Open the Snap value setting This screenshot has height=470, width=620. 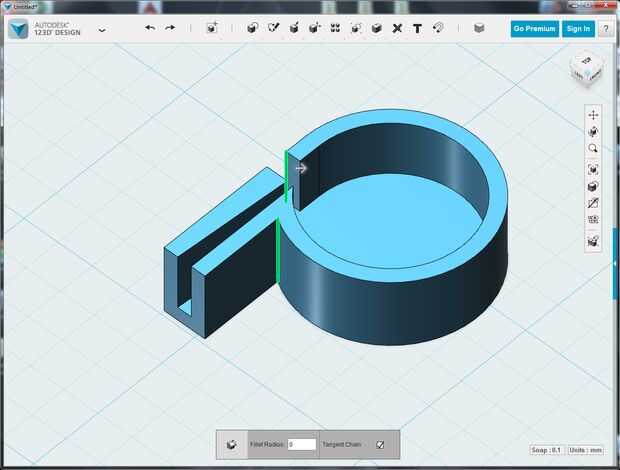545,450
